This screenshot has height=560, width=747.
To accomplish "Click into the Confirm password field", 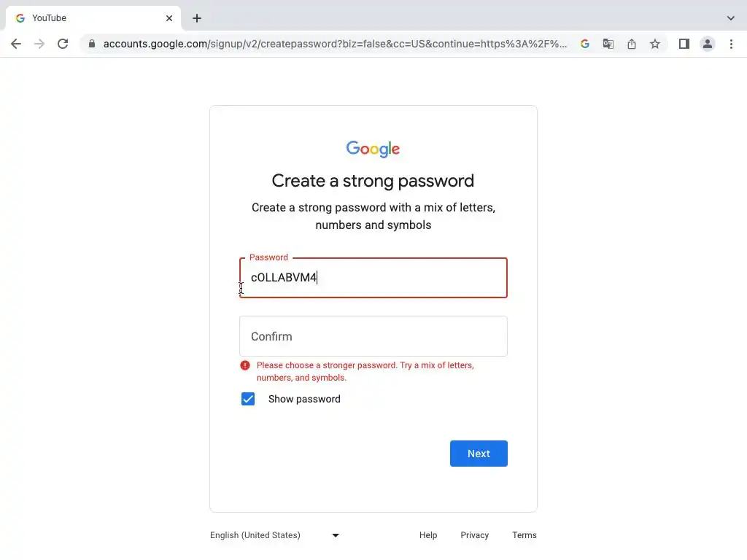I will point(373,336).
